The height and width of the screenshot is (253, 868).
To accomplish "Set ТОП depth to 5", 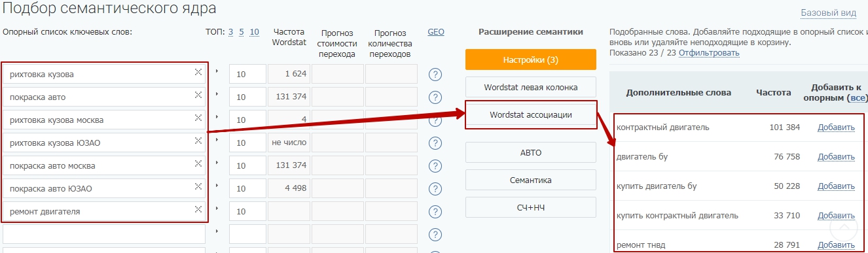I will (x=242, y=31).
